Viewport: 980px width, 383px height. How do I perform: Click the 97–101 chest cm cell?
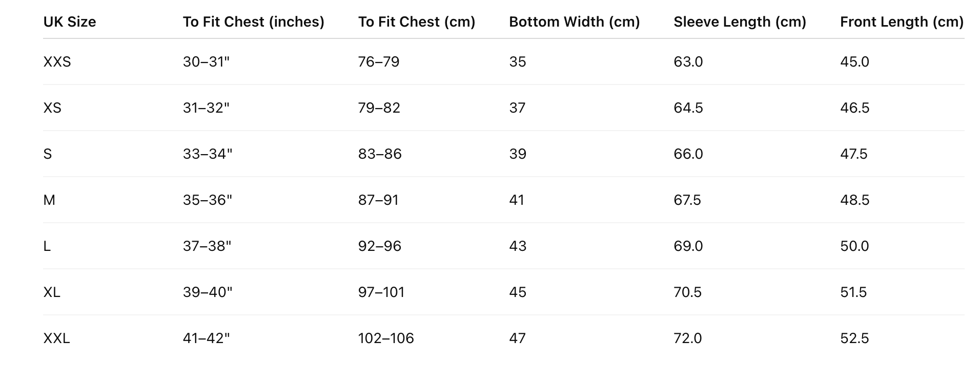(x=381, y=292)
